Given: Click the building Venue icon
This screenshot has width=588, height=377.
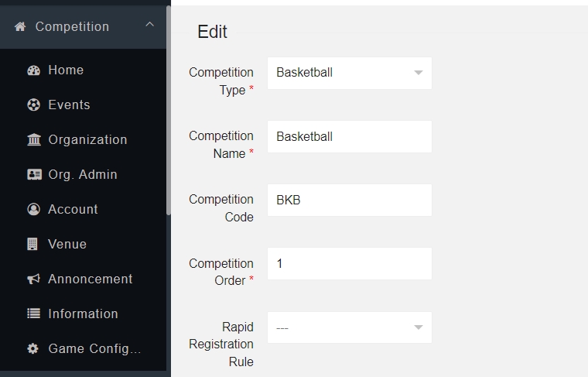Looking at the screenshot, I should click(x=33, y=245).
